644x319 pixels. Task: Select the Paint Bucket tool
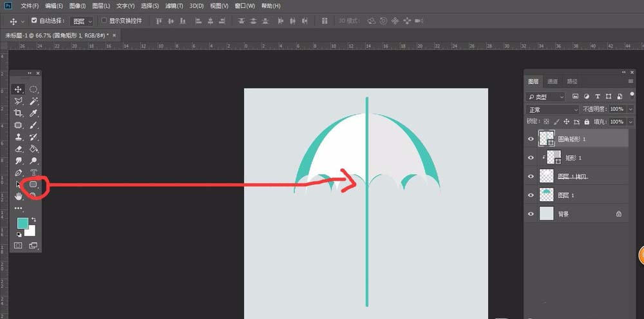point(33,149)
